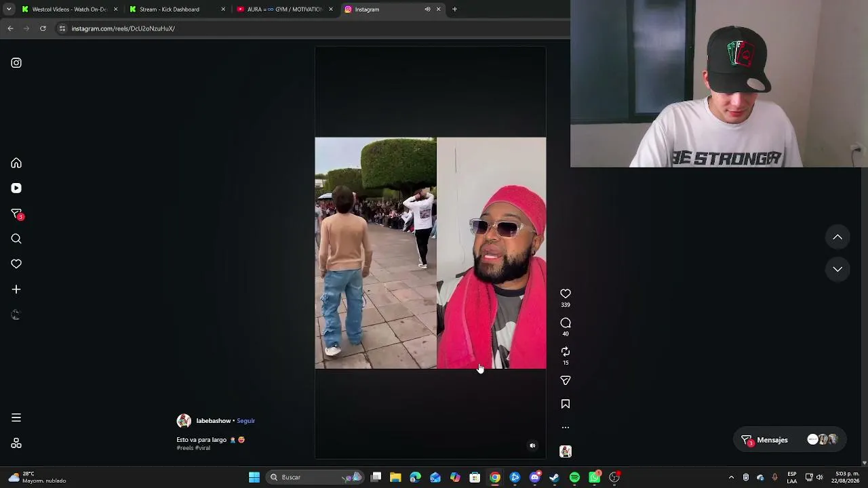868x488 pixels.
Task: Close the AURA GYM tab
Action: [331, 9]
